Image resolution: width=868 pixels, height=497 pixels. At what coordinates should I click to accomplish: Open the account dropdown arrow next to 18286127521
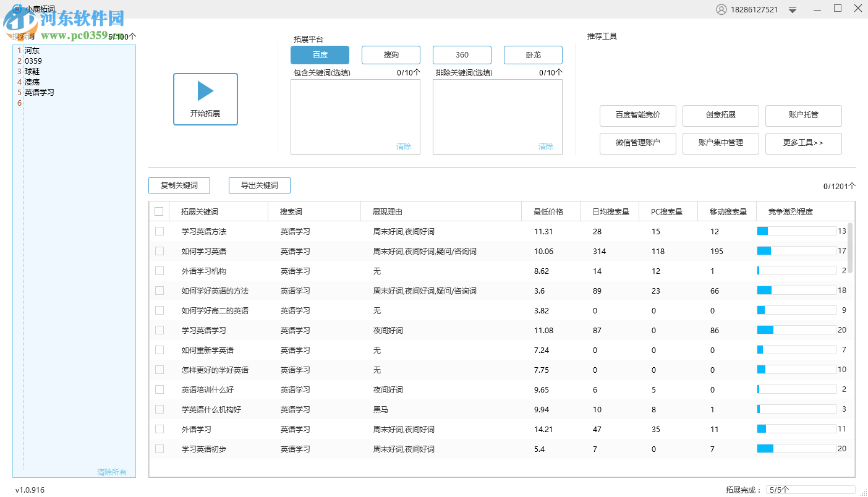point(792,10)
